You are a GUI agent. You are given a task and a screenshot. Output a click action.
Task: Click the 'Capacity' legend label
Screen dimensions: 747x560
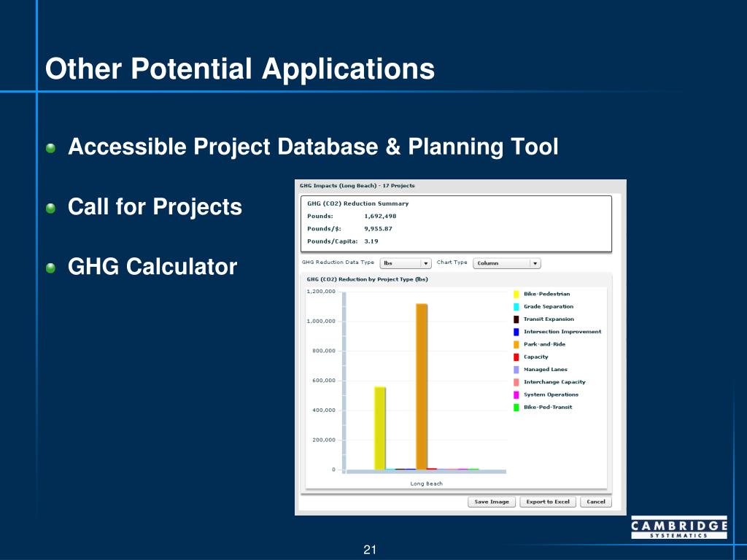click(536, 357)
